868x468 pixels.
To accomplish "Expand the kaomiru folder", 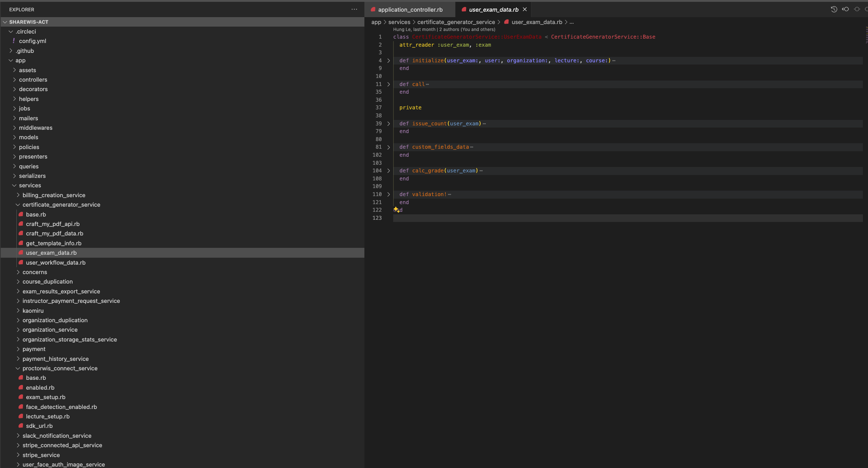I will click(x=182, y=311).
